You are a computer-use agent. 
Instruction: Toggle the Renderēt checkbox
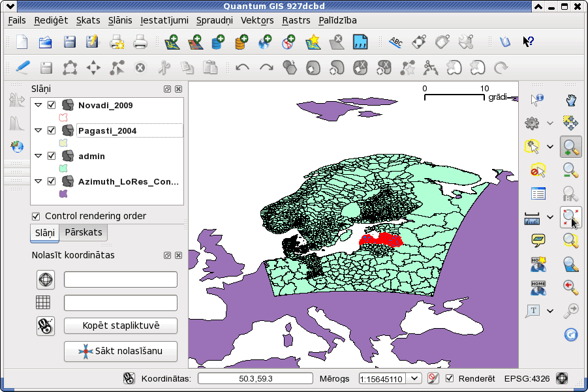(x=450, y=378)
